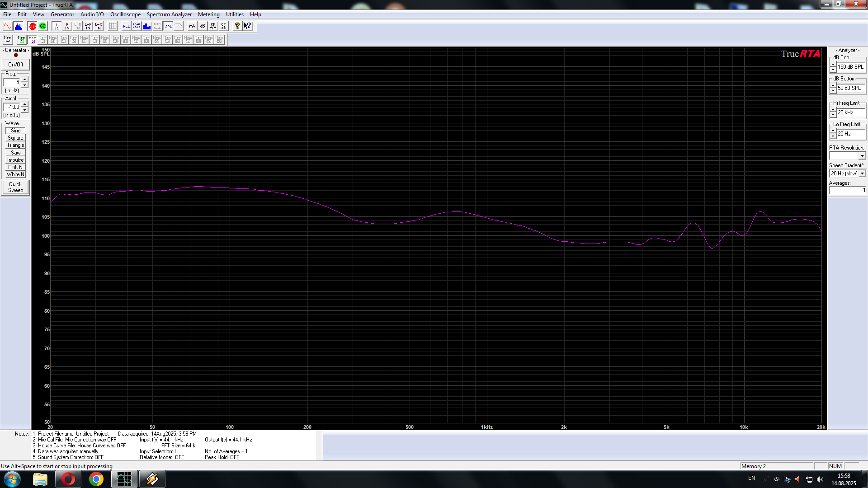Click the red STOP button
Image resolution: width=868 pixels, height=488 pixels.
click(x=33, y=26)
